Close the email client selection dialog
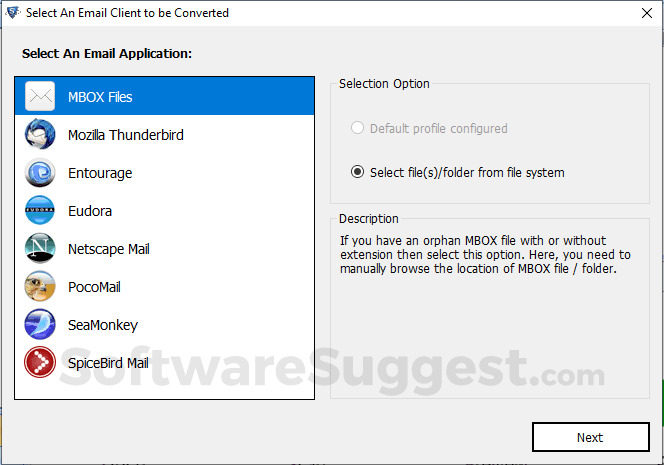Image resolution: width=664 pixels, height=465 pixels. (x=638, y=13)
